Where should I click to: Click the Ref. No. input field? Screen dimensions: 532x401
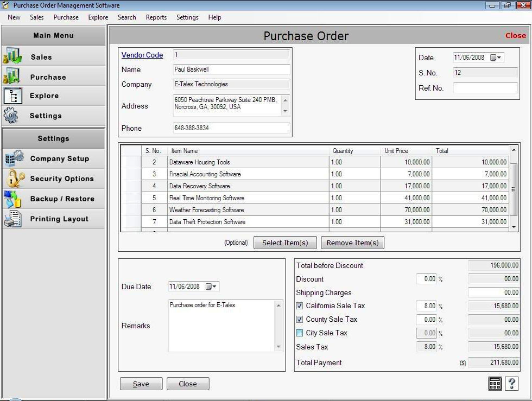tap(485, 88)
